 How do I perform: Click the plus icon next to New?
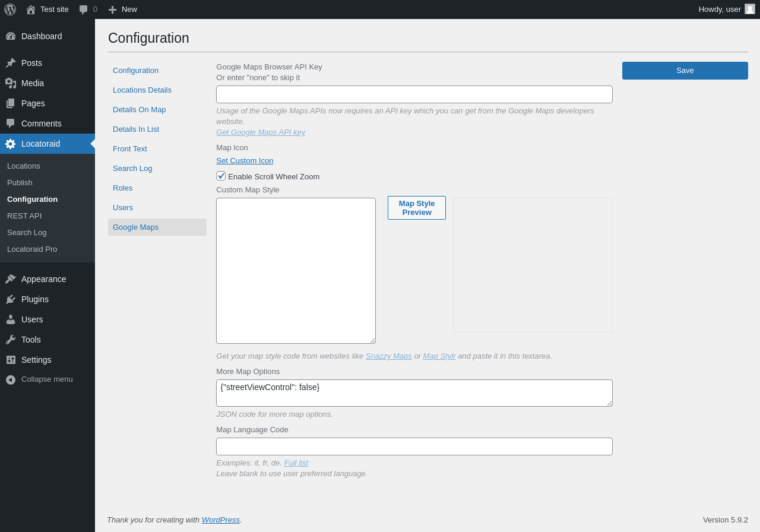(112, 9)
